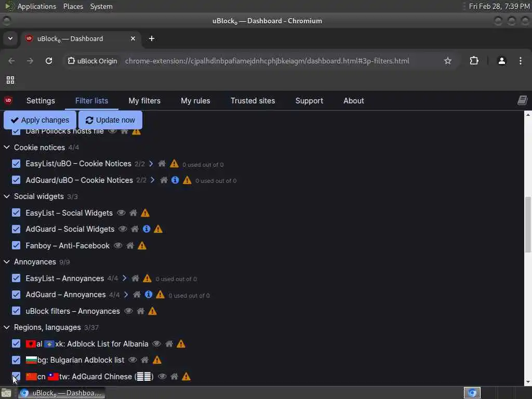Open the My rules tab
The image size is (532, 399).
click(195, 101)
